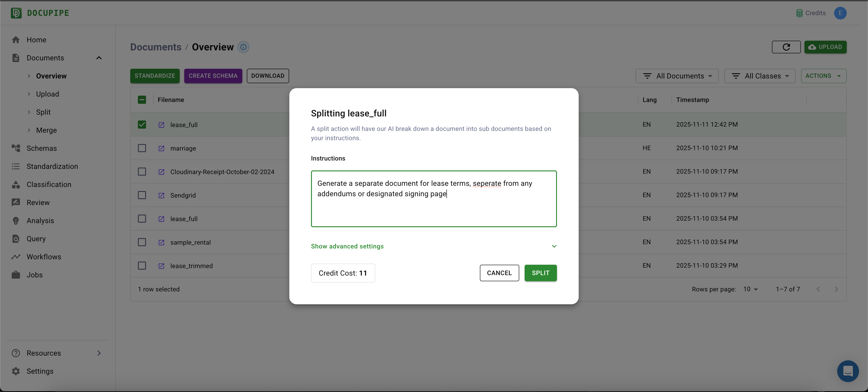The width and height of the screenshot is (868, 392).
Task: Check the Sendgrid row checkbox
Action: point(142,195)
